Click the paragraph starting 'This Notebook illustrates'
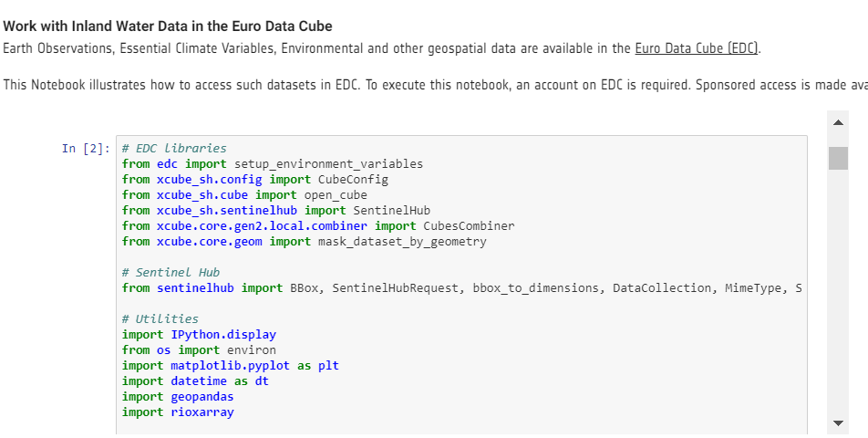The width and height of the screenshot is (868, 438). pyautogui.click(x=435, y=85)
